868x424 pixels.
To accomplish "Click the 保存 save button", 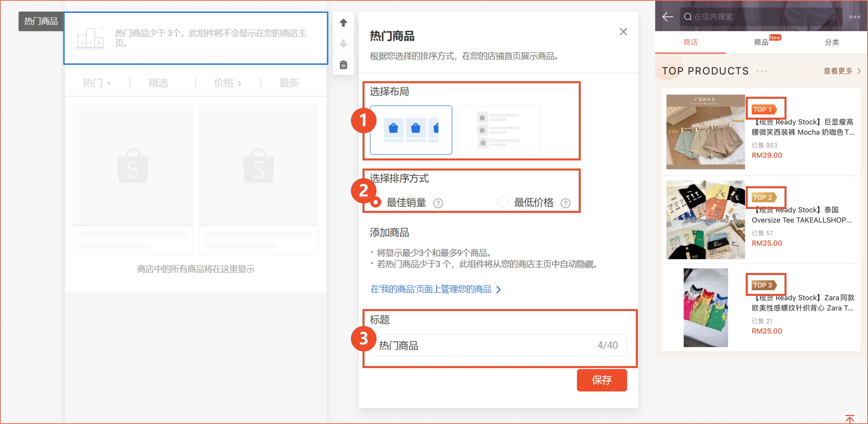I will coord(602,380).
